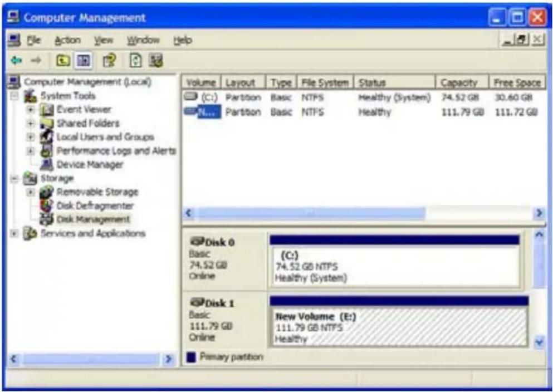Click the Disk 0 drive icon
This screenshot has height=392, width=553.
click(197, 242)
